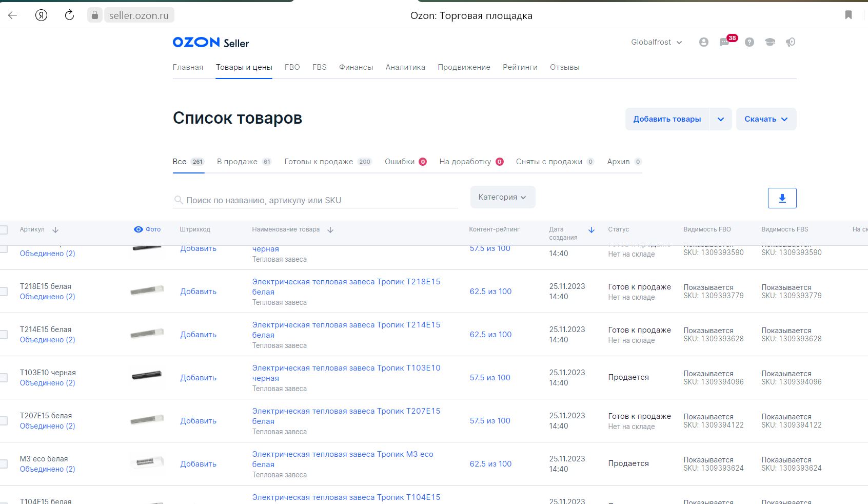Click the blue download arrow button
Viewport: 868px width, 504px height.
(x=782, y=198)
